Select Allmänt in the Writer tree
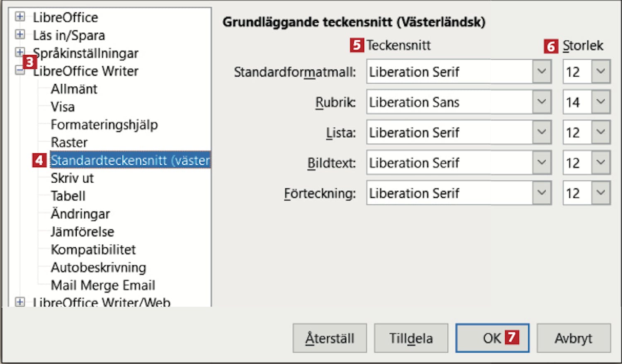The image size is (622, 364). [x=74, y=89]
